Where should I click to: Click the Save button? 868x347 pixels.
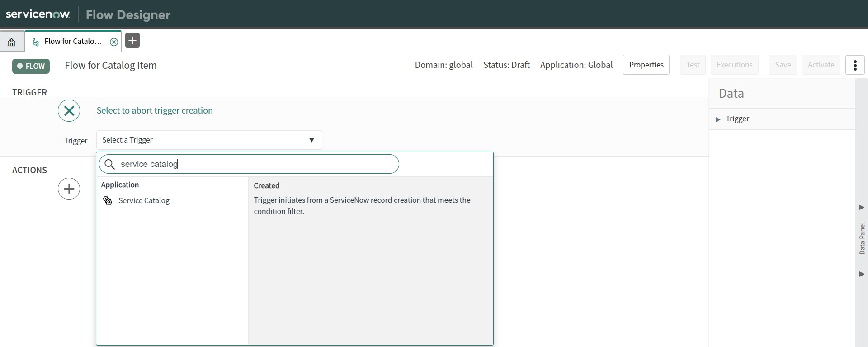[x=783, y=65]
